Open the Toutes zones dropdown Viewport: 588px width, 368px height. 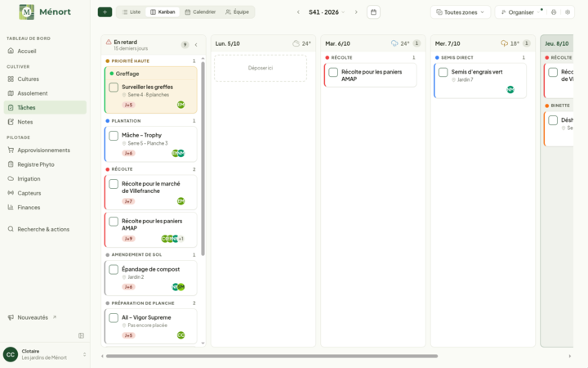point(460,12)
